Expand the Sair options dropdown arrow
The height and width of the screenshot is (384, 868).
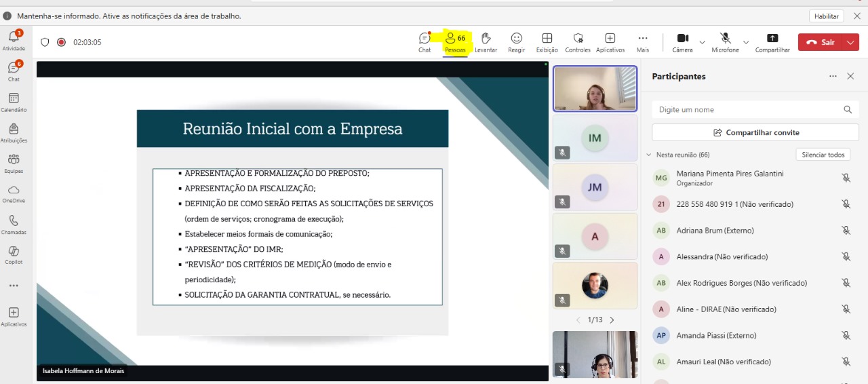[x=852, y=42]
